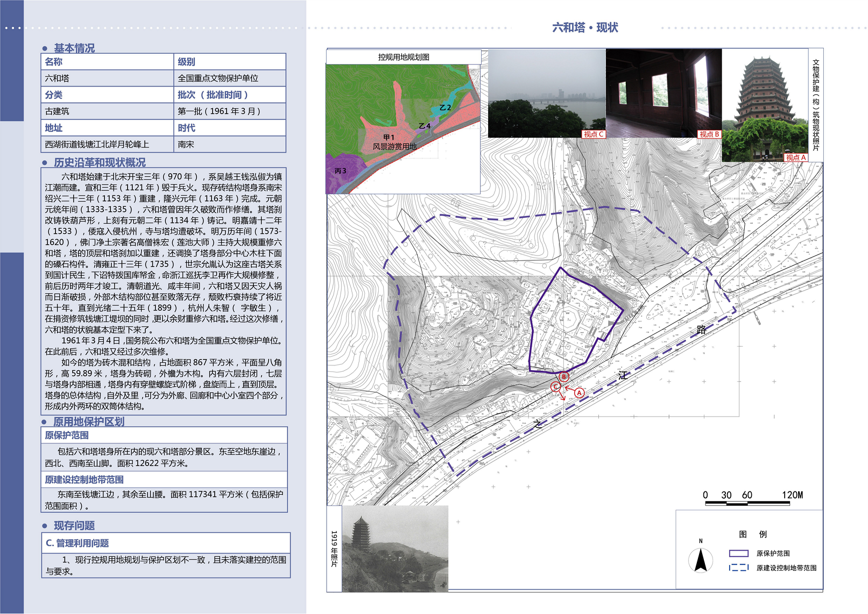This screenshot has height=614, width=868.
Task: Click the 第一批 (1961年3月) cell
Action: tap(230, 111)
